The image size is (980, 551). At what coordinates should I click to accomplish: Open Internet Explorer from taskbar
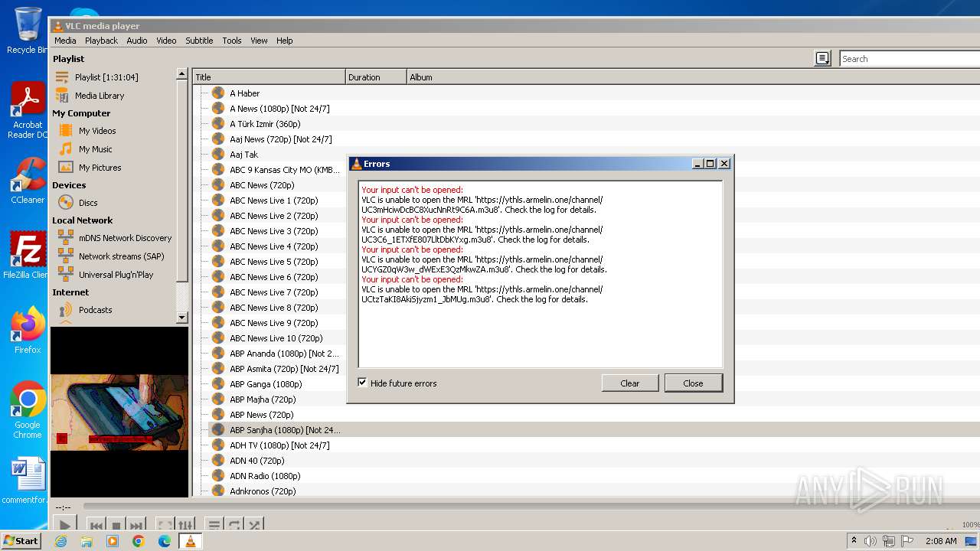pyautogui.click(x=60, y=541)
